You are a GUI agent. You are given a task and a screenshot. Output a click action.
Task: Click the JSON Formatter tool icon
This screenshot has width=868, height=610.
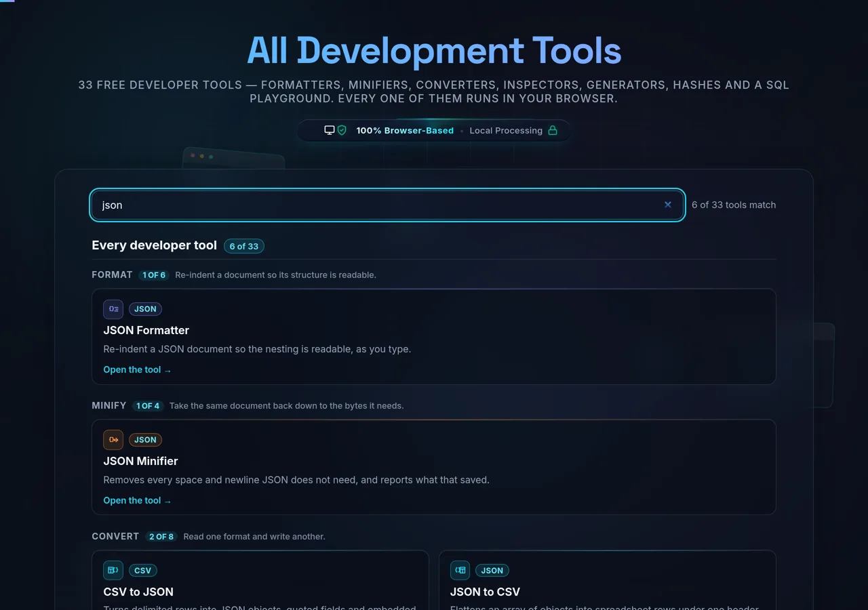[x=113, y=309]
